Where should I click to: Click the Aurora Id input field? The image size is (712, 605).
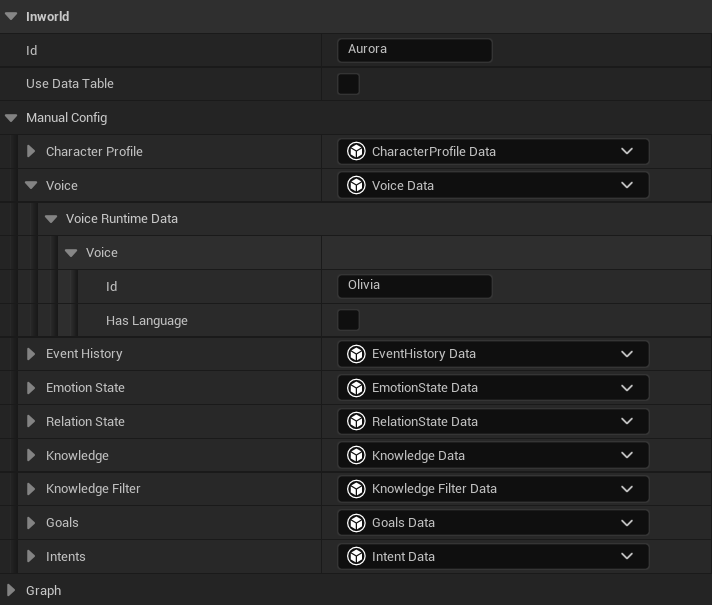pos(415,50)
